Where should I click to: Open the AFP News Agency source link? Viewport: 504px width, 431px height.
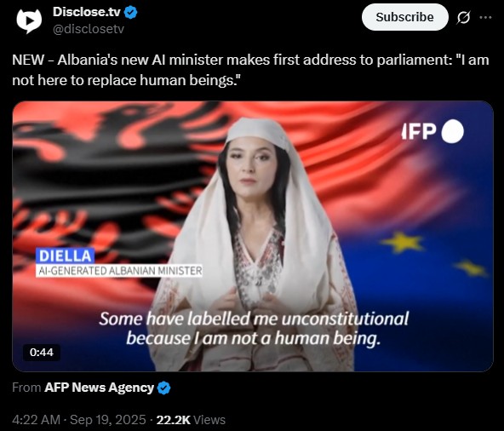click(x=100, y=388)
